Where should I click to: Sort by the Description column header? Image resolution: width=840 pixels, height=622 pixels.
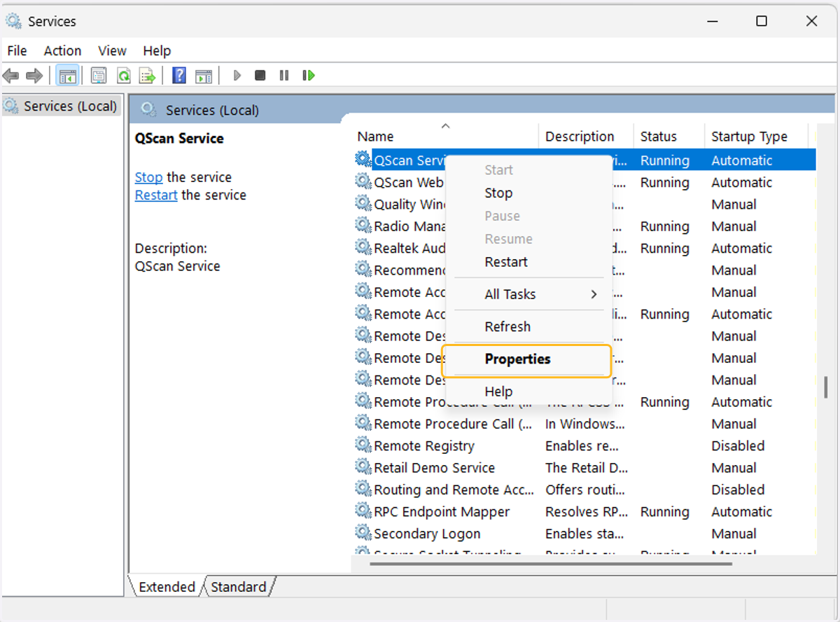pos(587,137)
